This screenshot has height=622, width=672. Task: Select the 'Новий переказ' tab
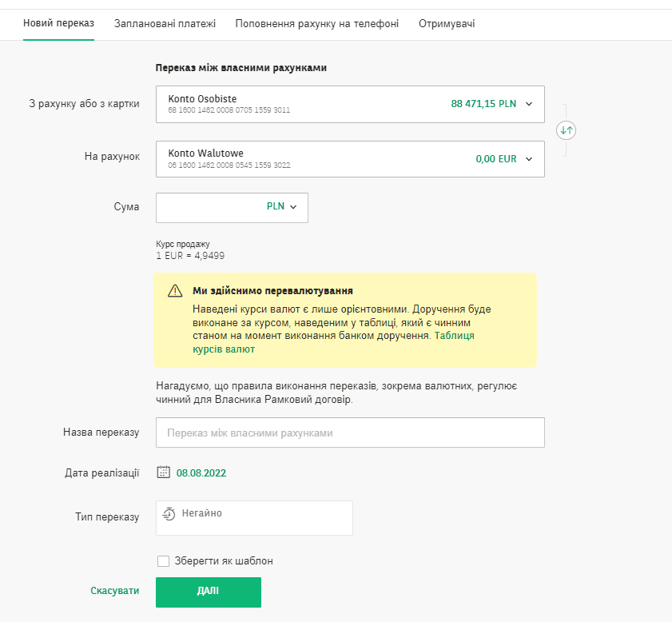(x=58, y=23)
